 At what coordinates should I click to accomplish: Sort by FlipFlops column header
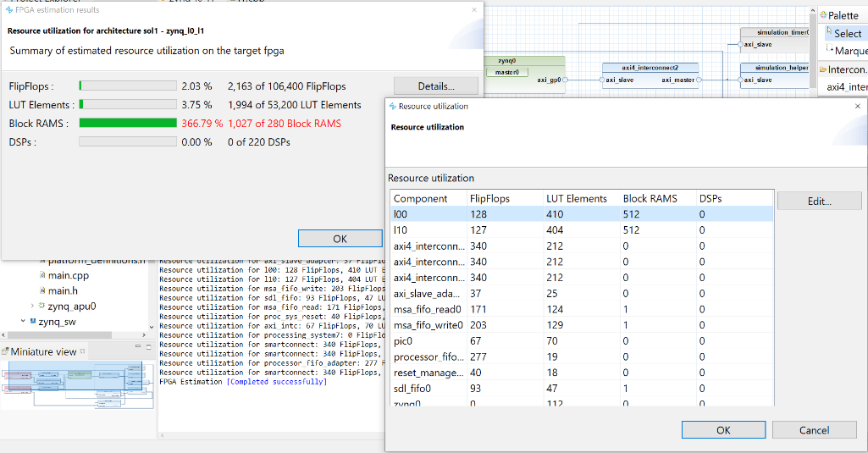click(x=505, y=198)
